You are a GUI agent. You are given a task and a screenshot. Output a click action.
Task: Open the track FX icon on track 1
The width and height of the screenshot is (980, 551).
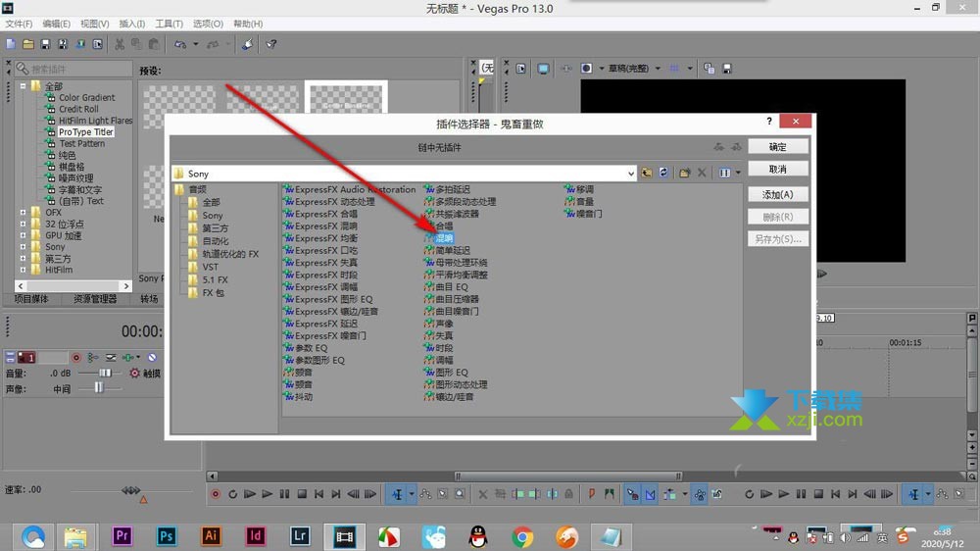(x=128, y=358)
